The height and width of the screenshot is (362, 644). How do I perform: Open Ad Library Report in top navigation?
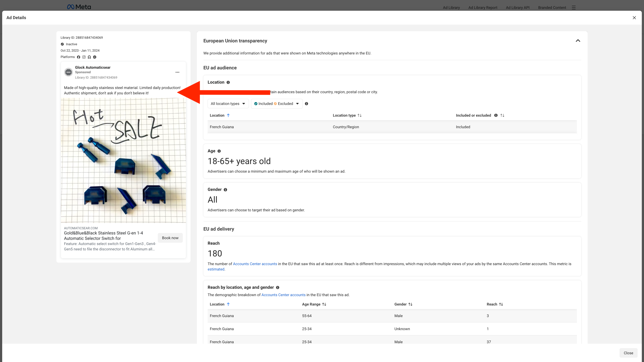(x=482, y=8)
